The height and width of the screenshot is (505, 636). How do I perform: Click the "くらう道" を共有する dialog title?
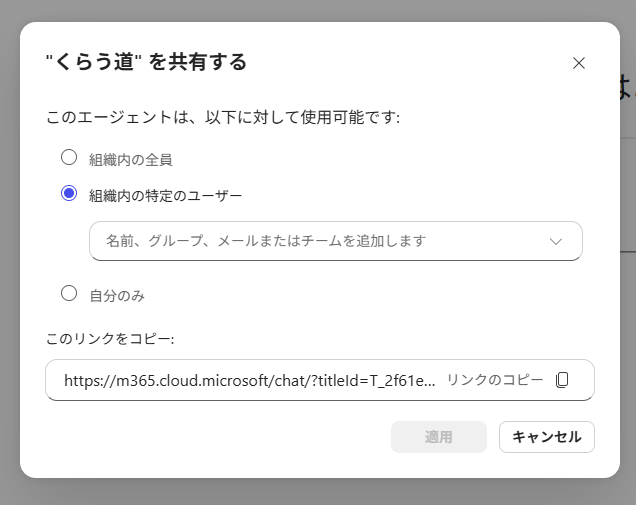(146, 62)
